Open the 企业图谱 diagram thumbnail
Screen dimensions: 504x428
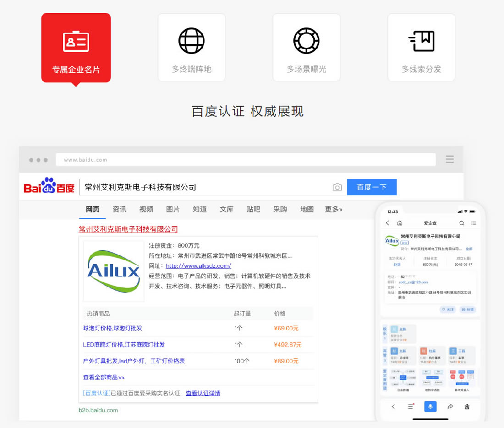pos(403,380)
